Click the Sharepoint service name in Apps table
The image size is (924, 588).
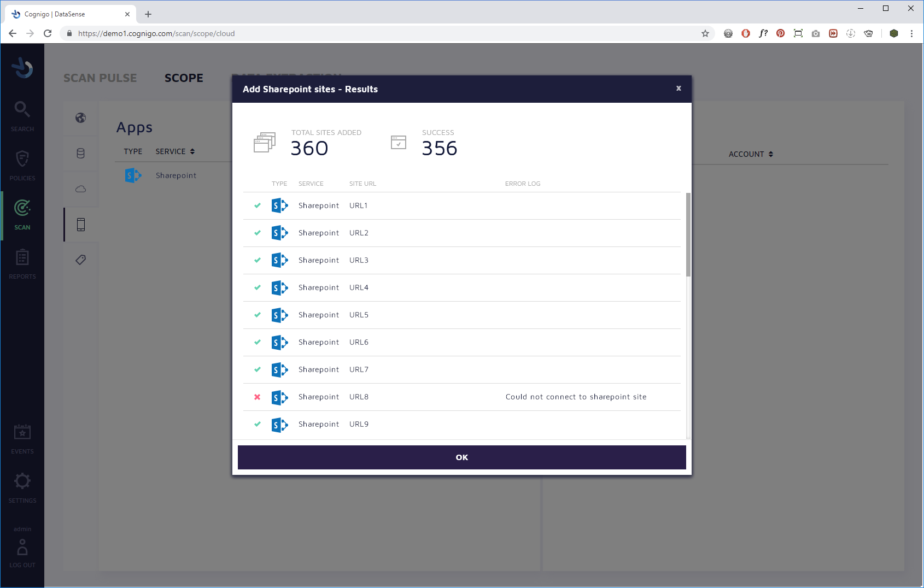(x=176, y=175)
